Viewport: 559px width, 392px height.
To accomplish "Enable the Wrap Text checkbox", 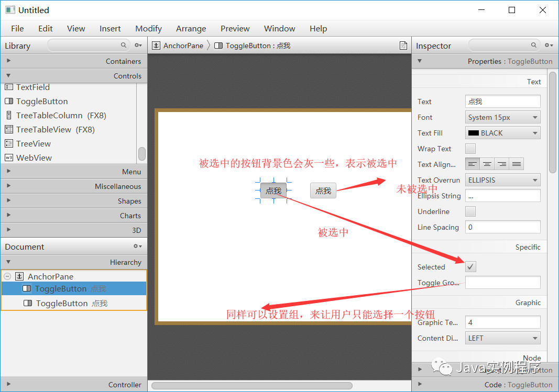I will [x=470, y=149].
